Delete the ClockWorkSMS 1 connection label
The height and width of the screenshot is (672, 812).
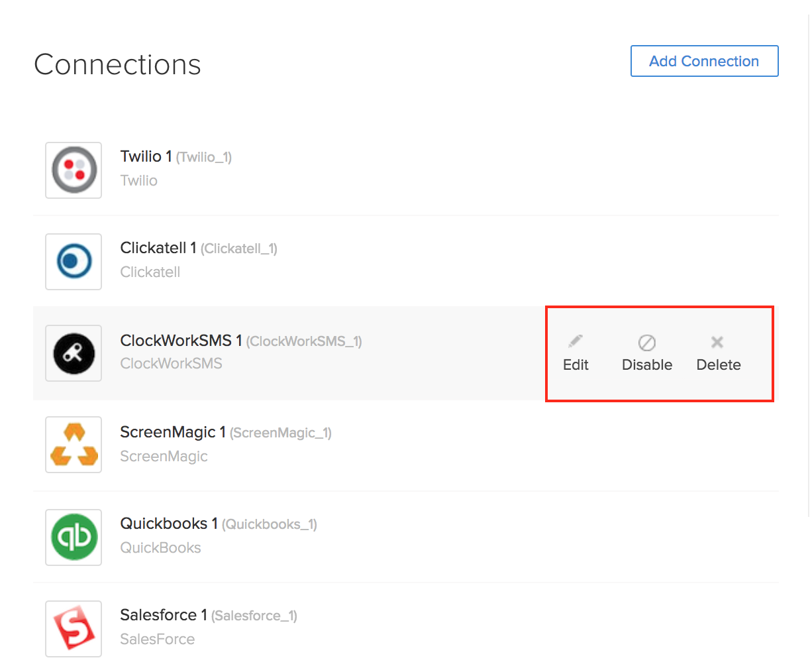click(x=718, y=365)
